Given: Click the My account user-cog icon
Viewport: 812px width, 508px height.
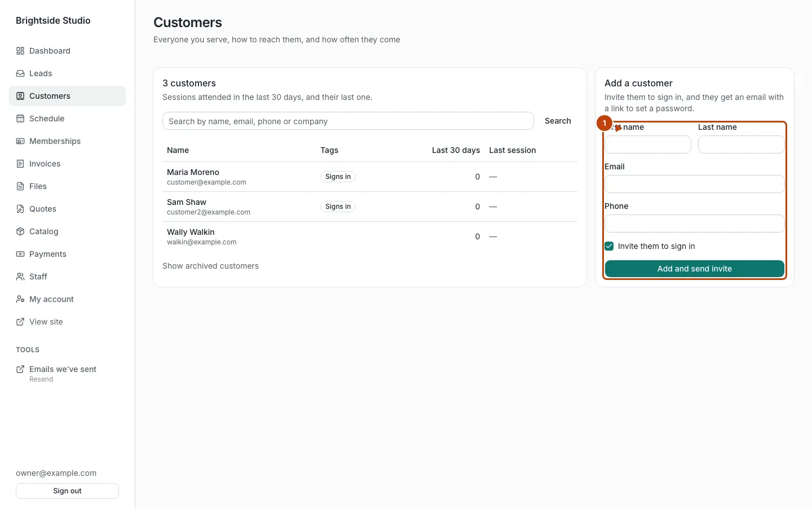Looking at the screenshot, I should tap(20, 299).
